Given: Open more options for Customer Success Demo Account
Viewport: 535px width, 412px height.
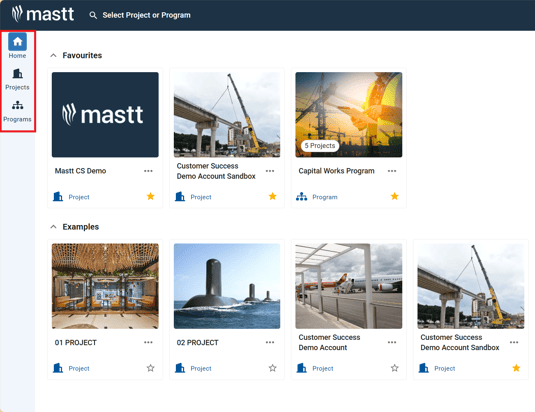Looking at the screenshot, I should 392,342.
